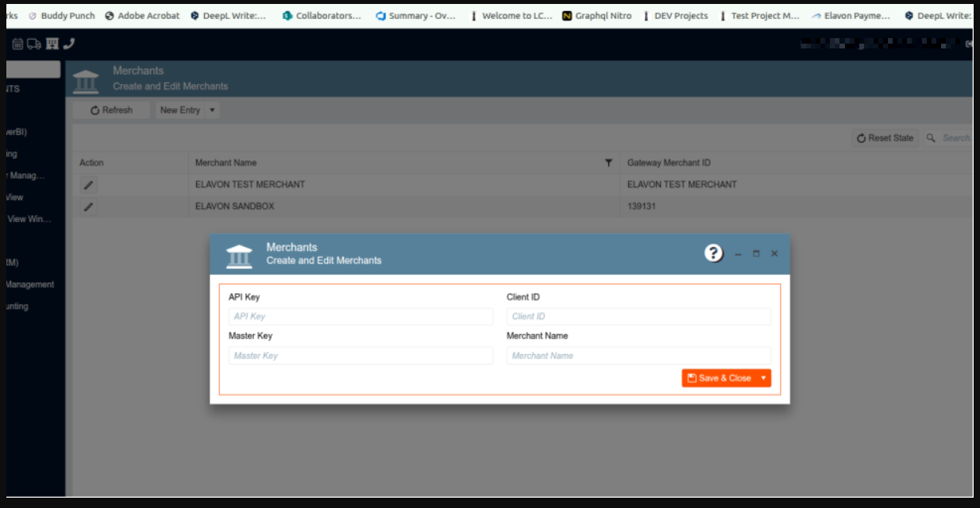
Task: Focus the API Key input field
Action: (361, 317)
